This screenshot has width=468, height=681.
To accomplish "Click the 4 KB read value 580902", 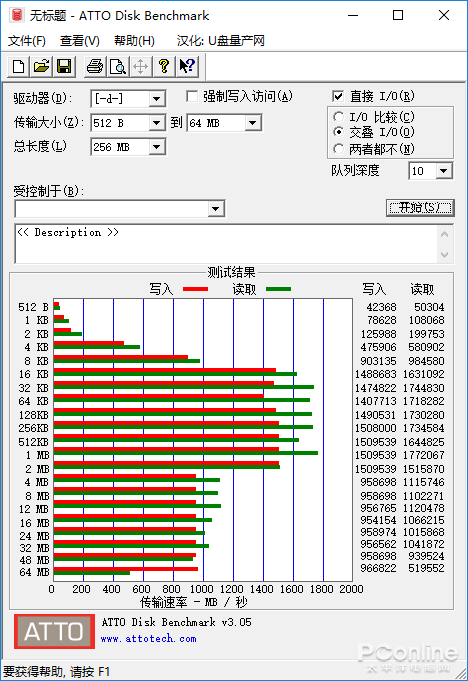I will point(426,347).
